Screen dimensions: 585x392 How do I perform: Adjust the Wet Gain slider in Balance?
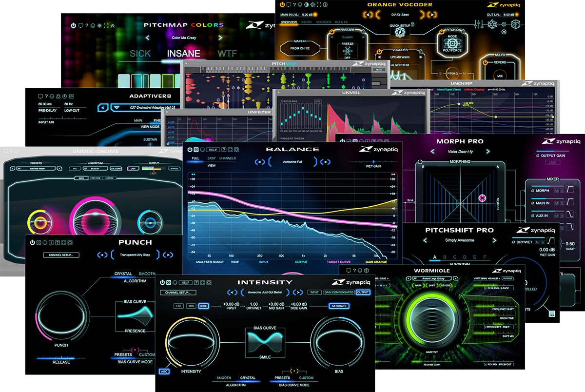[x=373, y=161]
